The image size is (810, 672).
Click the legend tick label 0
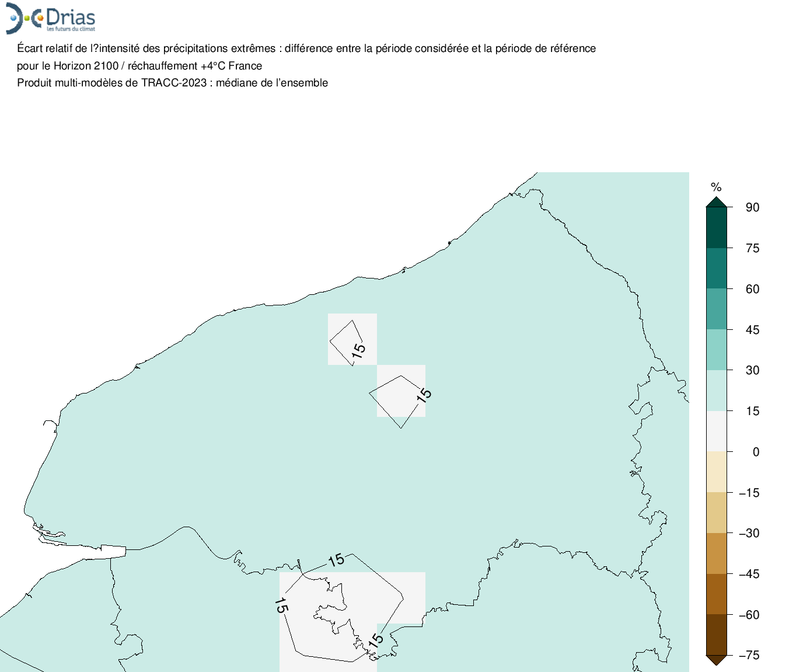coord(756,452)
